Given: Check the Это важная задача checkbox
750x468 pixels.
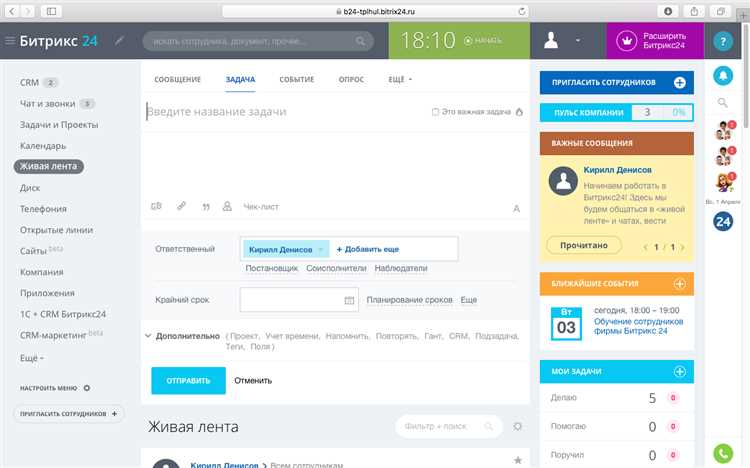Looking at the screenshot, I should [435, 112].
